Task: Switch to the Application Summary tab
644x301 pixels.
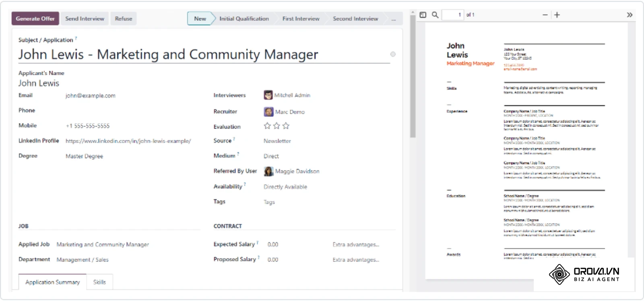Action: [52, 282]
